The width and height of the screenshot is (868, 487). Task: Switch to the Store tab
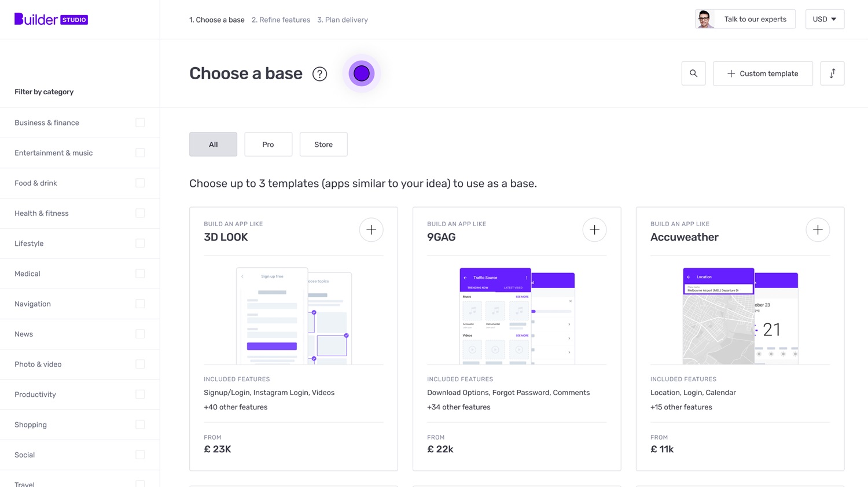(323, 145)
